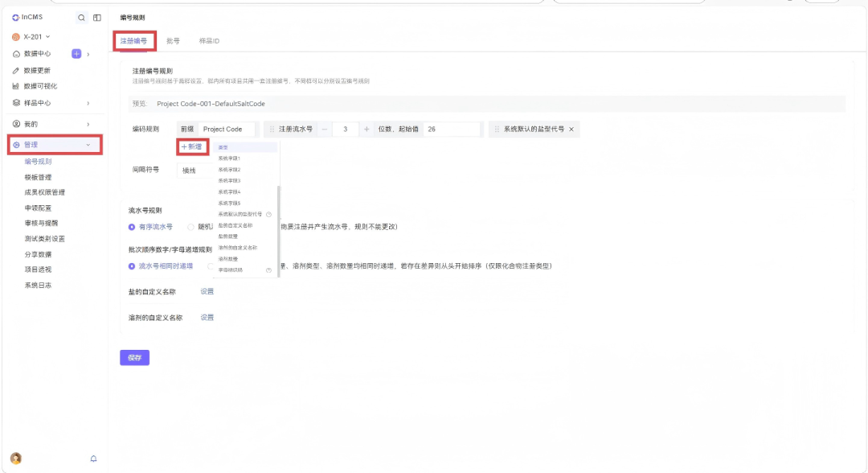Remove the 系统默认的盐型代号 chip with X
Screen dimensions: 868x473
(x=571, y=129)
